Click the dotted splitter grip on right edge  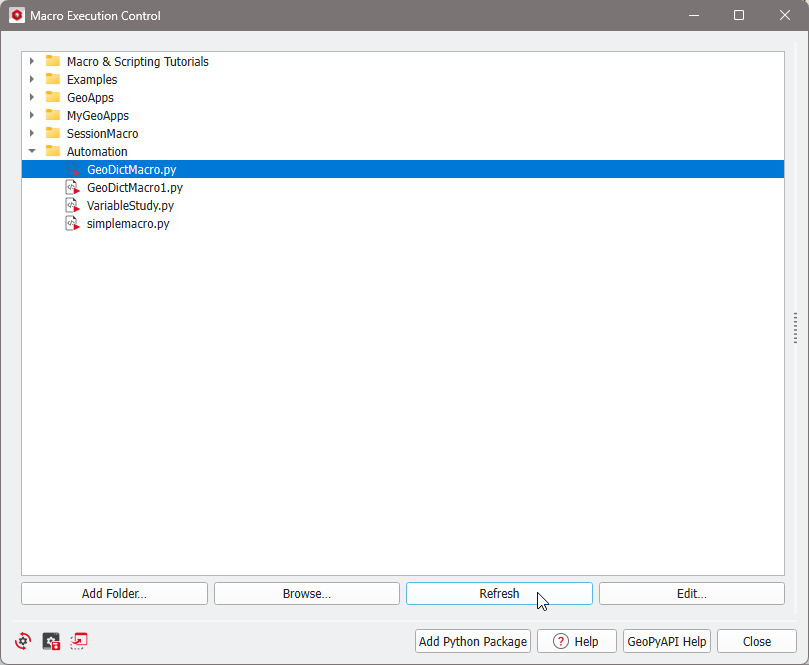coord(795,328)
